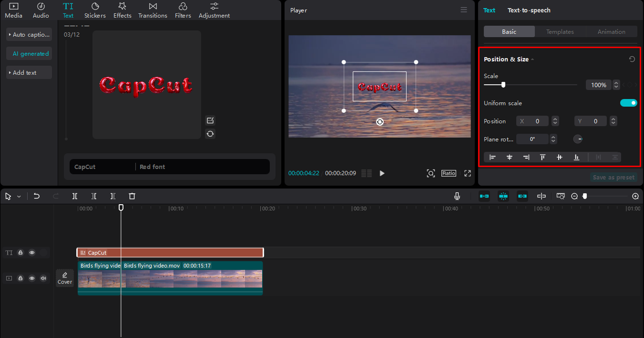Toggle auto snapping on timeline
Screen dimensions: 644x338
coord(503,196)
